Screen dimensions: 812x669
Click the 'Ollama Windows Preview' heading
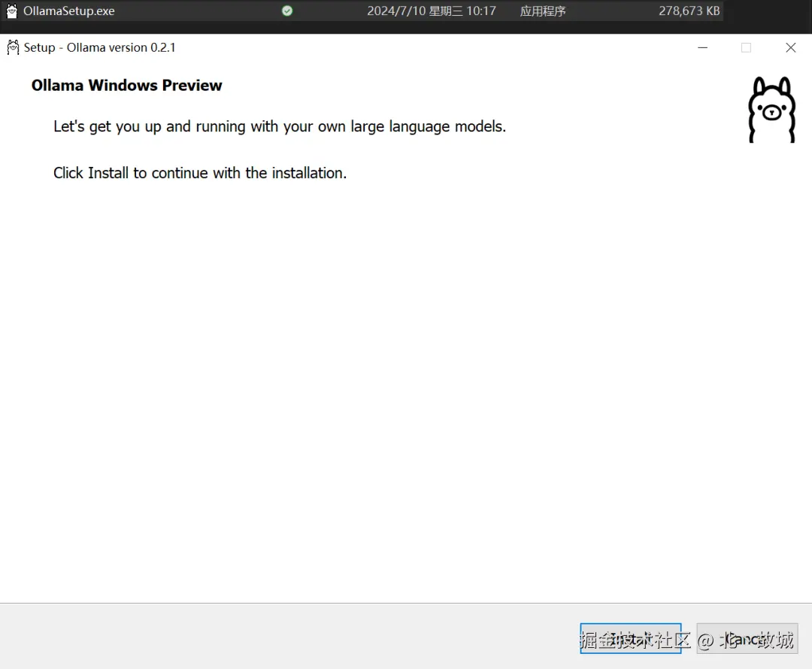point(127,85)
